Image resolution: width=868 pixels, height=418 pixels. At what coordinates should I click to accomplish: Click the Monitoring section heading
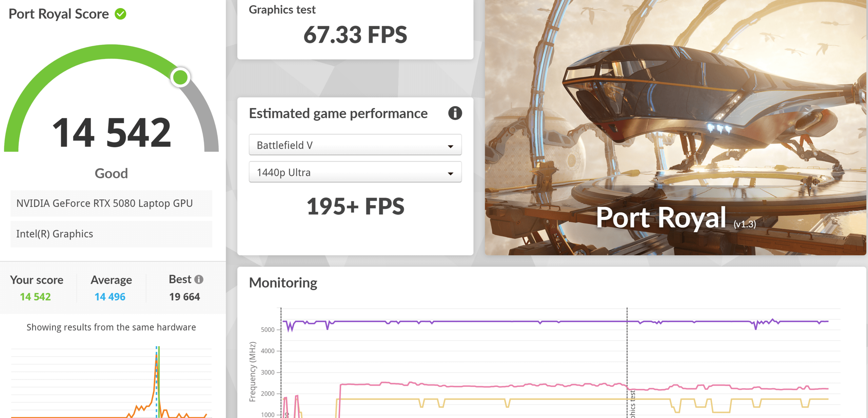coord(283,283)
